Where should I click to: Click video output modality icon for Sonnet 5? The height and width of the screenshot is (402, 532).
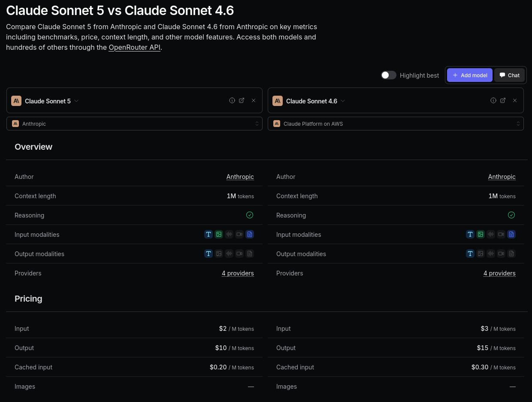click(239, 254)
